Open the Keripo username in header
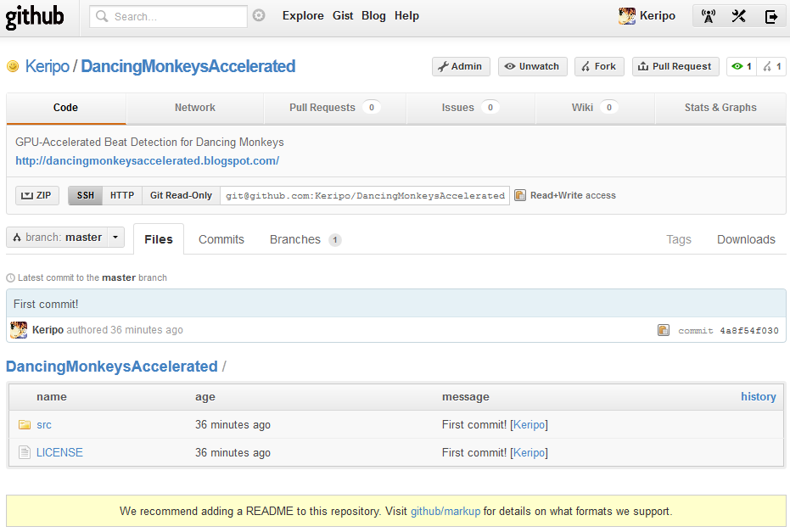 657,16
